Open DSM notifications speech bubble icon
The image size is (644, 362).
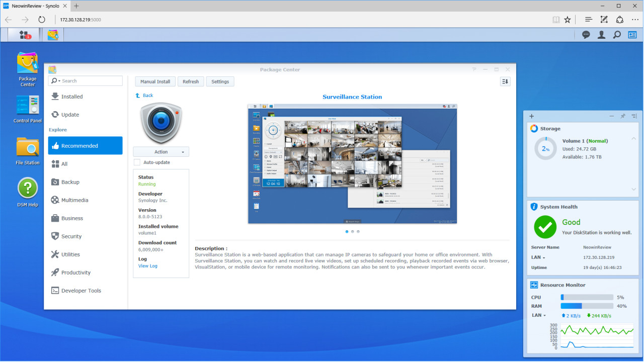[586, 35]
